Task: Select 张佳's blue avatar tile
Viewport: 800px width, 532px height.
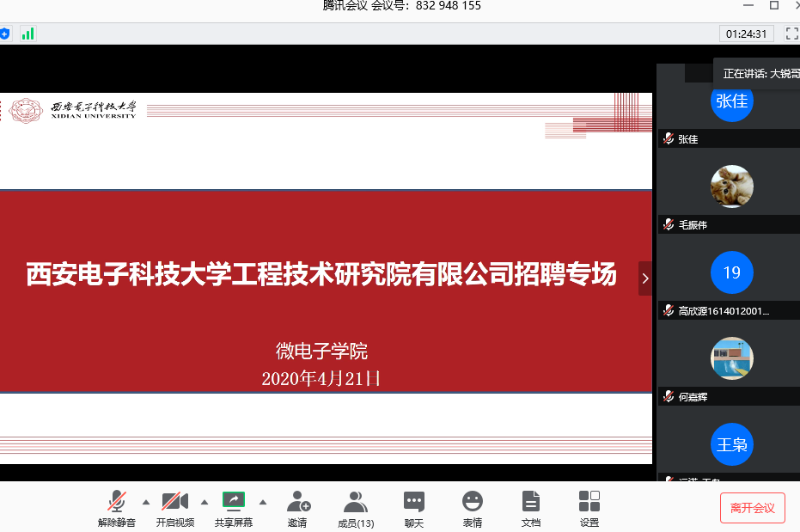Action: point(731,101)
